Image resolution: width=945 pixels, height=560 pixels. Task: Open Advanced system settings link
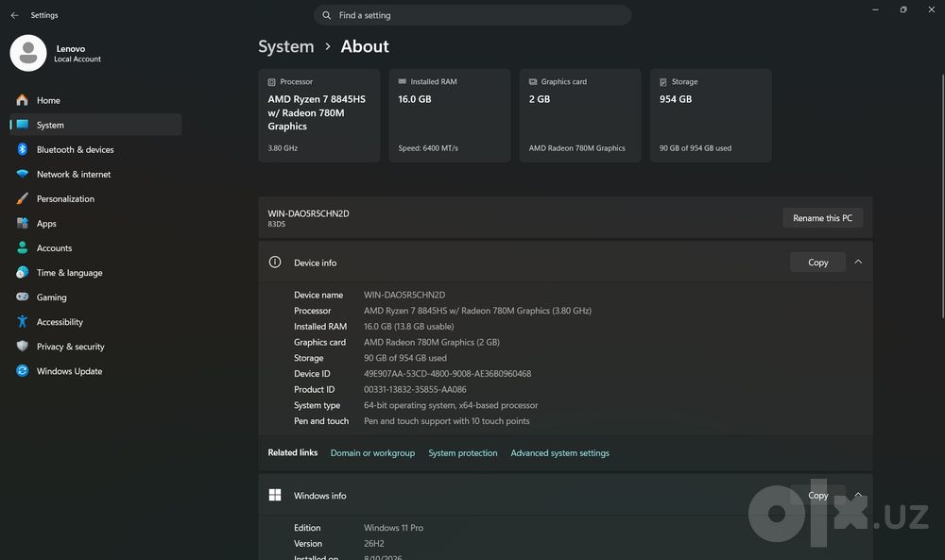(559, 453)
